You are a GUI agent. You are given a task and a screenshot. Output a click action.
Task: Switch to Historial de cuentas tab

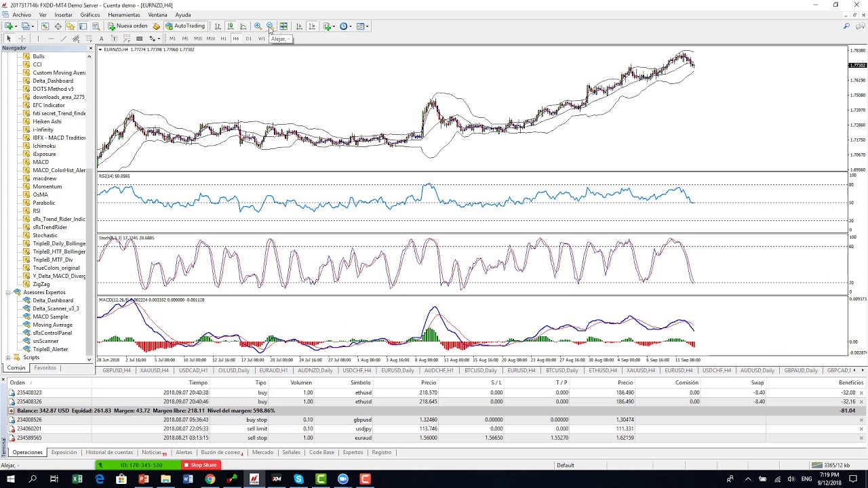[109, 452]
